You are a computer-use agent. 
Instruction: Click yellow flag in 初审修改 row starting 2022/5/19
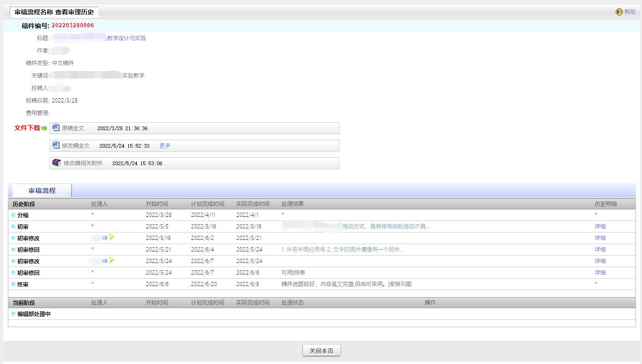coord(112,238)
